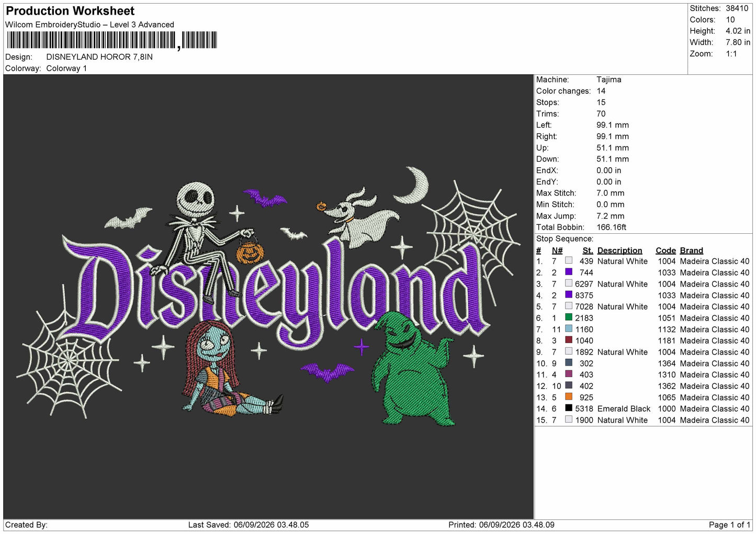
Task: Click the barcode under the software name
Action: (112, 40)
